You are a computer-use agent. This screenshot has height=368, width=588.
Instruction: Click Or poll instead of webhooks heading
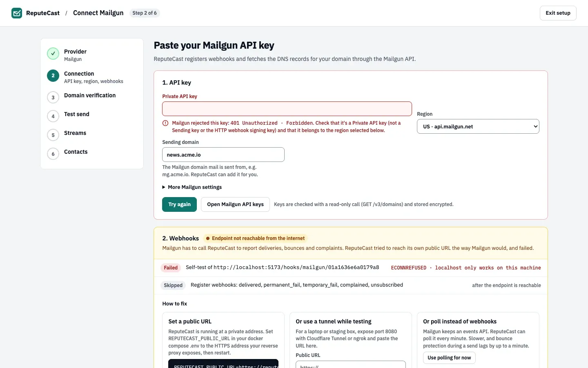[460, 321]
